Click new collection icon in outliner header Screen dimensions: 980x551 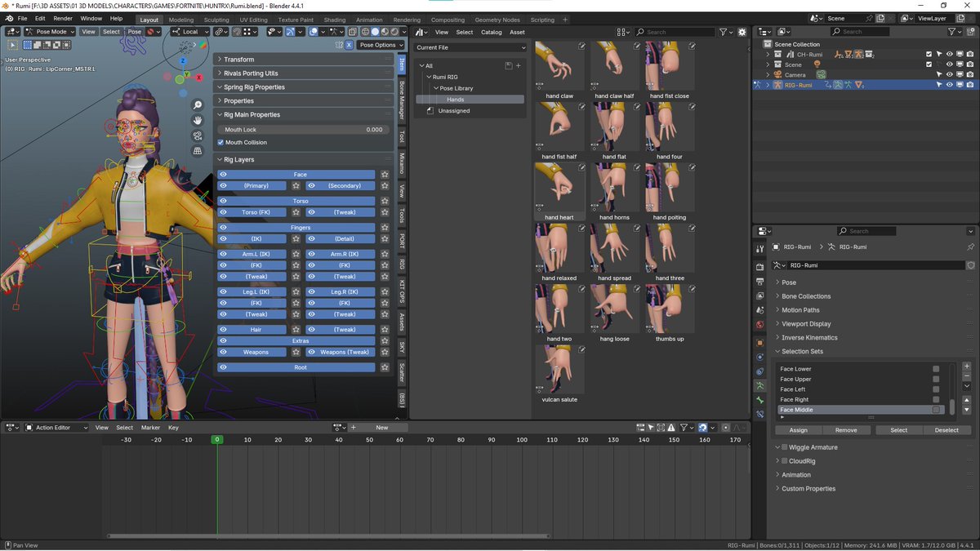click(x=971, y=32)
